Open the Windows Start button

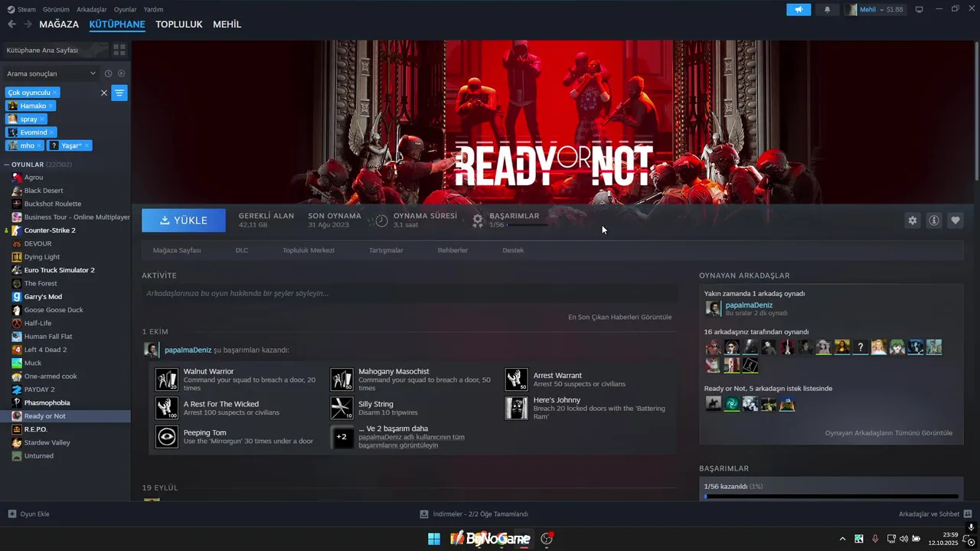[x=434, y=539]
